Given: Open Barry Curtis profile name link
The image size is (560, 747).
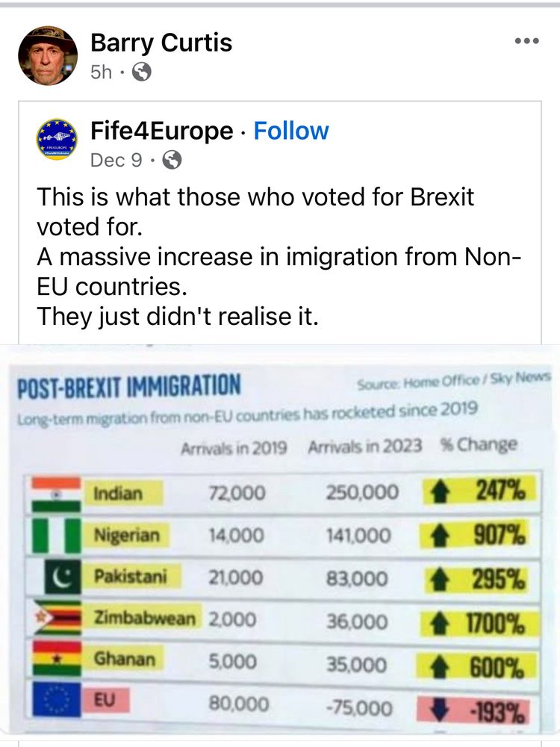Looking at the screenshot, I should click(x=161, y=43).
